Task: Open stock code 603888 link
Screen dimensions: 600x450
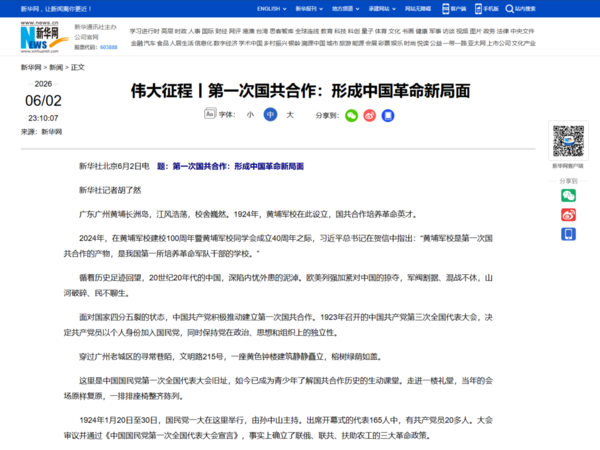Action: 109,47
